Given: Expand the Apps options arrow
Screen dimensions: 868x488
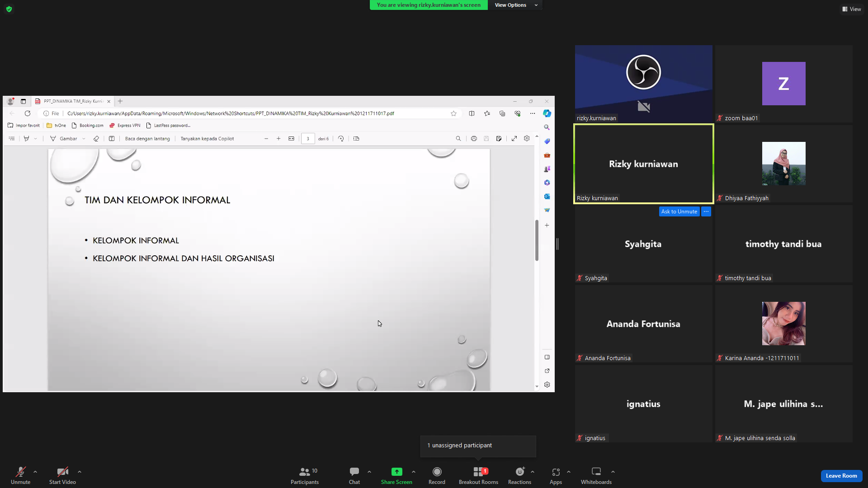Looking at the screenshot, I should (569, 472).
